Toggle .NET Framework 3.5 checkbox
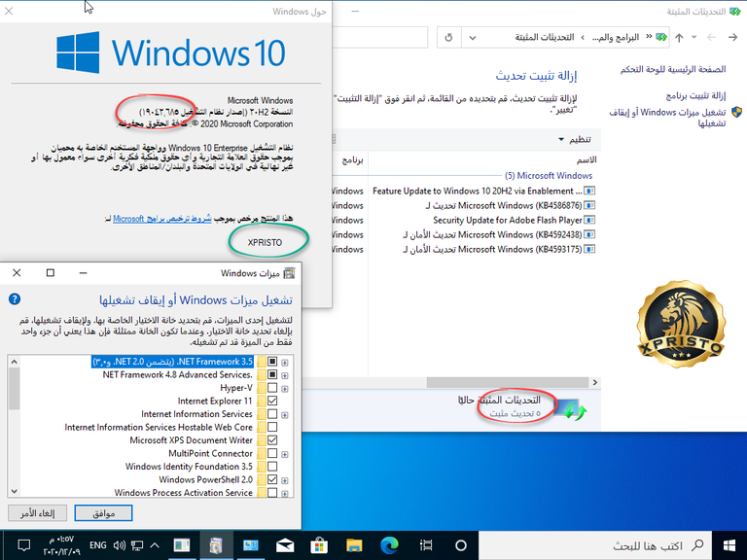Screen dimensions: 747x560 [272, 362]
